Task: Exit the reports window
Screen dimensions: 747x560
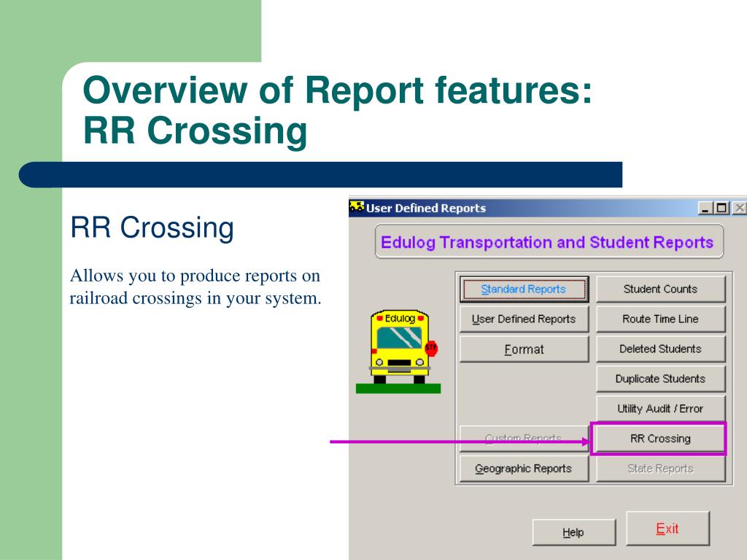Action: pos(667,529)
